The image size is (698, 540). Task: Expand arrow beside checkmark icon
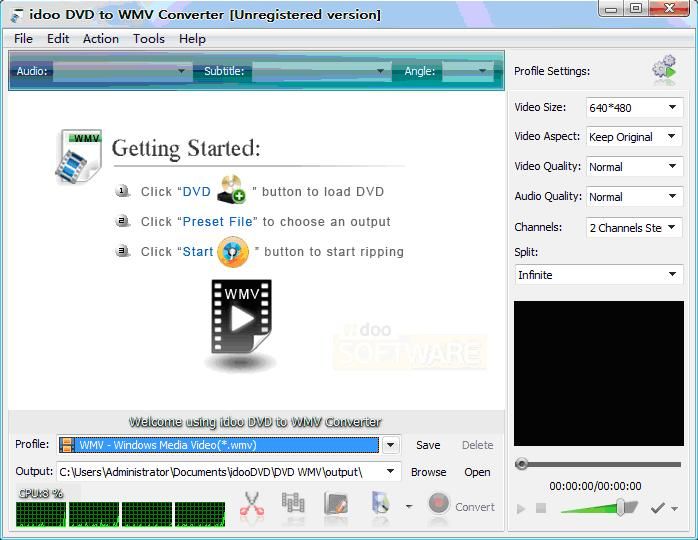(675, 508)
